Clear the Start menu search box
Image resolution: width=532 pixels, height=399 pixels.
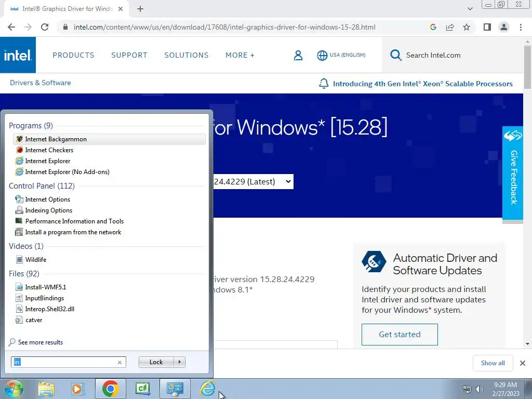119,362
